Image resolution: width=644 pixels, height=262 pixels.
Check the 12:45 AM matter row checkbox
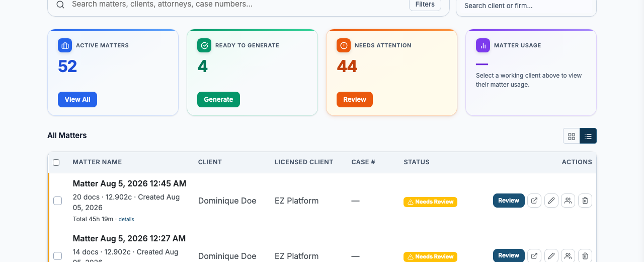[x=57, y=201]
